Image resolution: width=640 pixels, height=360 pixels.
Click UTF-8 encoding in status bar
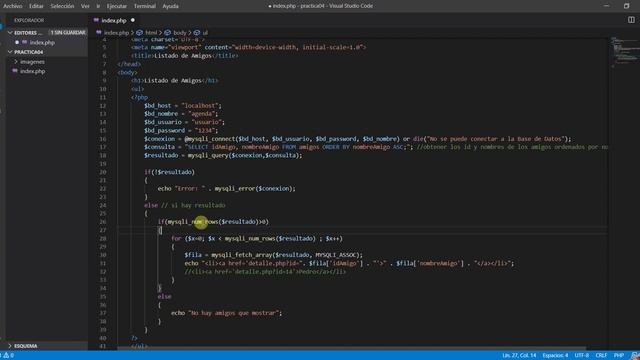click(x=581, y=356)
